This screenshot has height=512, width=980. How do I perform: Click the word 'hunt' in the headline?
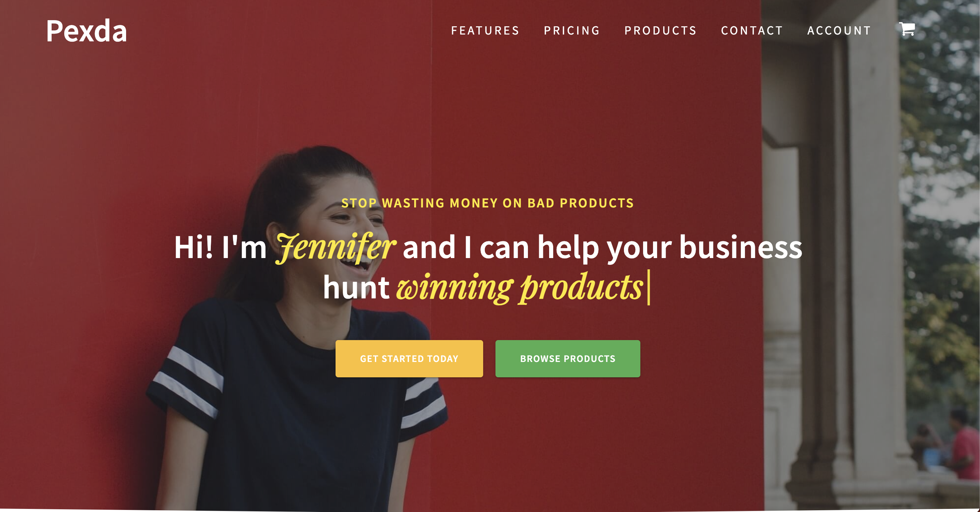356,287
